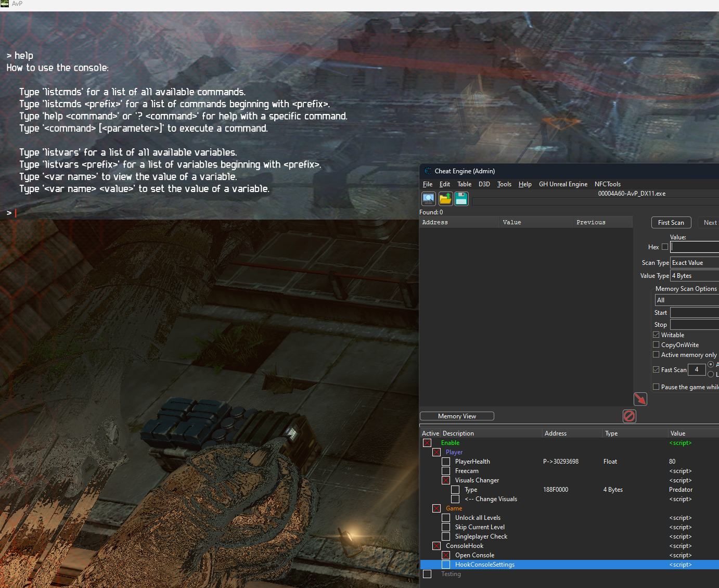Activate Skip Current Level checkbox
Screen dimensions: 719x588
pos(446,527)
